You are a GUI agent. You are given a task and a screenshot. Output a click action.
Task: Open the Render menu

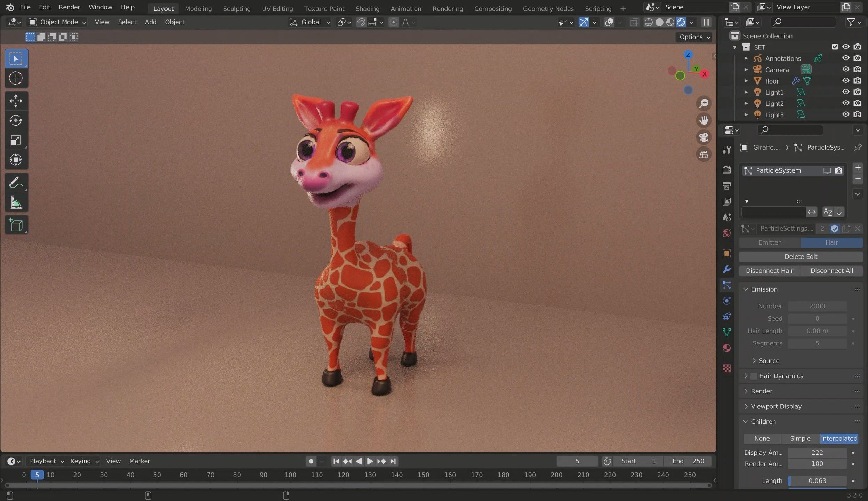click(x=69, y=7)
